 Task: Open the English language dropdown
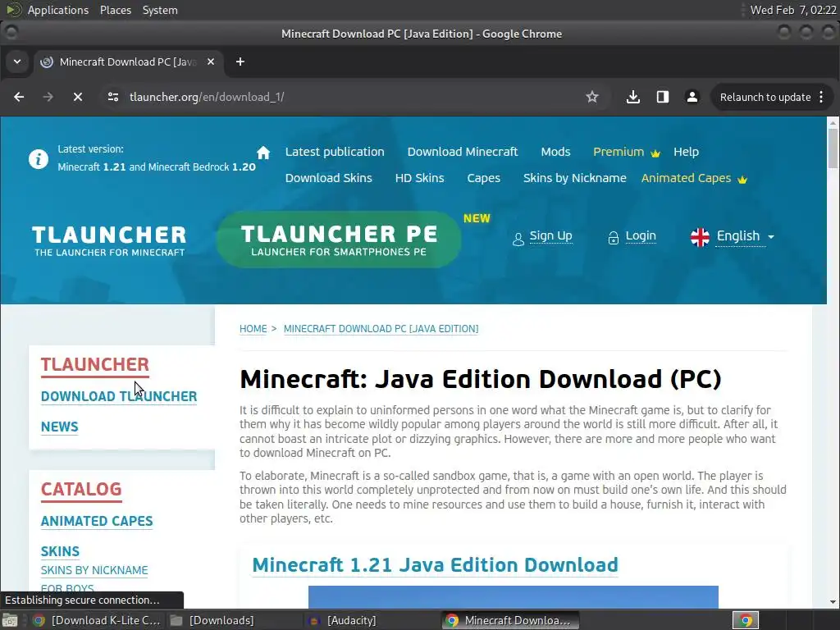[x=746, y=236]
